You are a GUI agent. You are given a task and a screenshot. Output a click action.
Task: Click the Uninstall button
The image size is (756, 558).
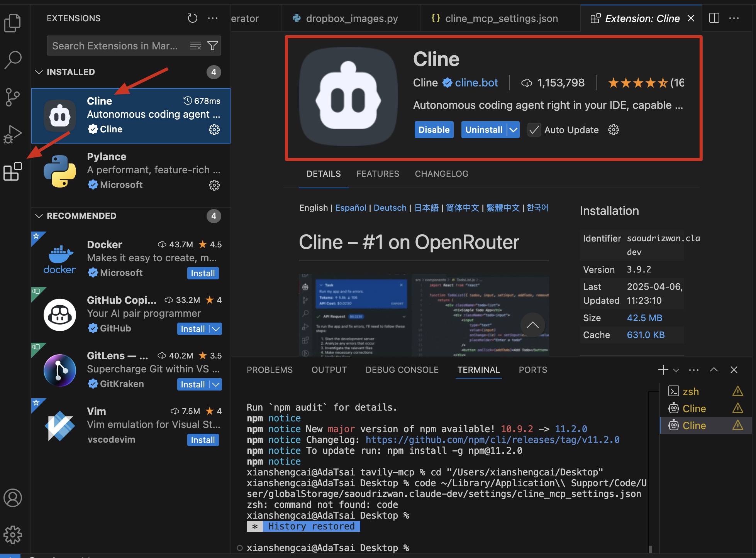tap(484, 130)
